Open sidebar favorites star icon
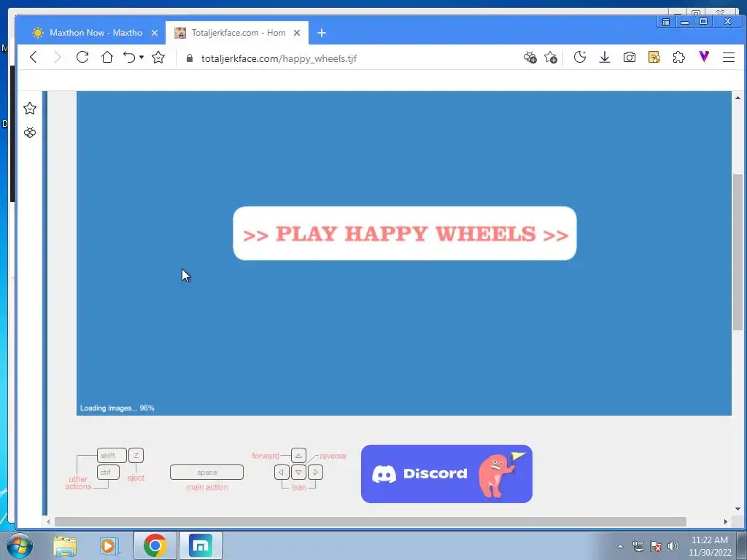Viewport: 747px width, 560px height. click(x=30, y=109)
